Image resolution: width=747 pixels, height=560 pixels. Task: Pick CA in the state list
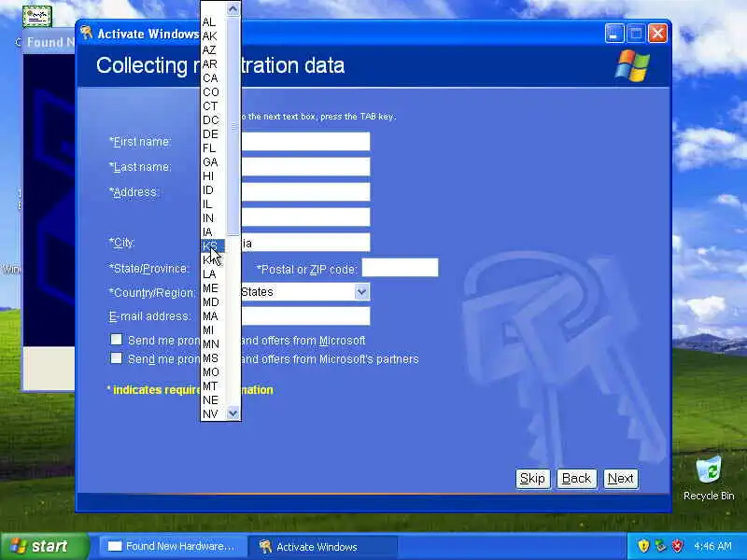(213, 78)
